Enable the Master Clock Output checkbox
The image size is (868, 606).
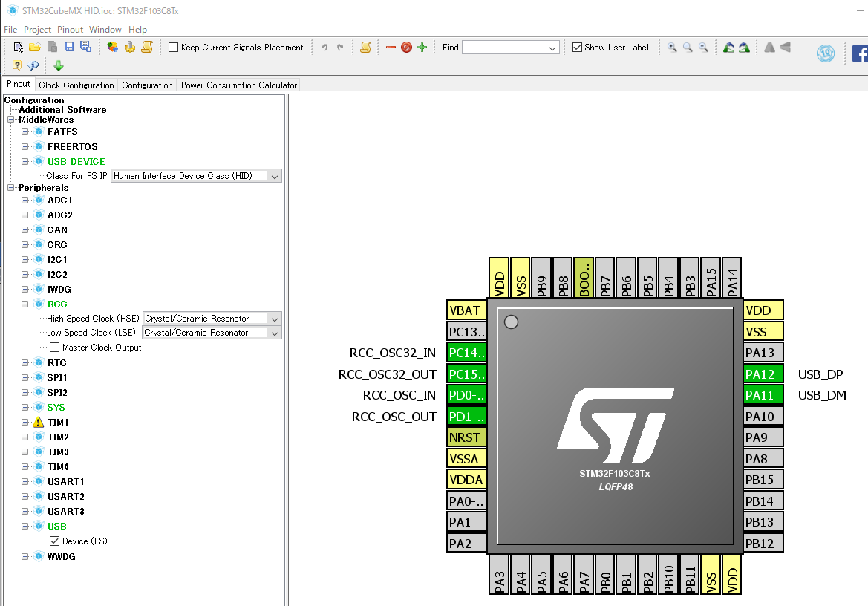[x=55, y=348]
